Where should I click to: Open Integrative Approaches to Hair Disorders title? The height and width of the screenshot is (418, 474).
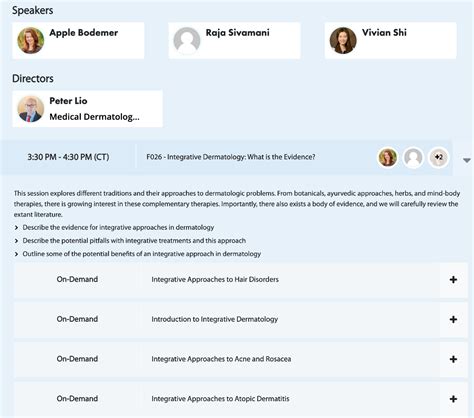[215, 279]
